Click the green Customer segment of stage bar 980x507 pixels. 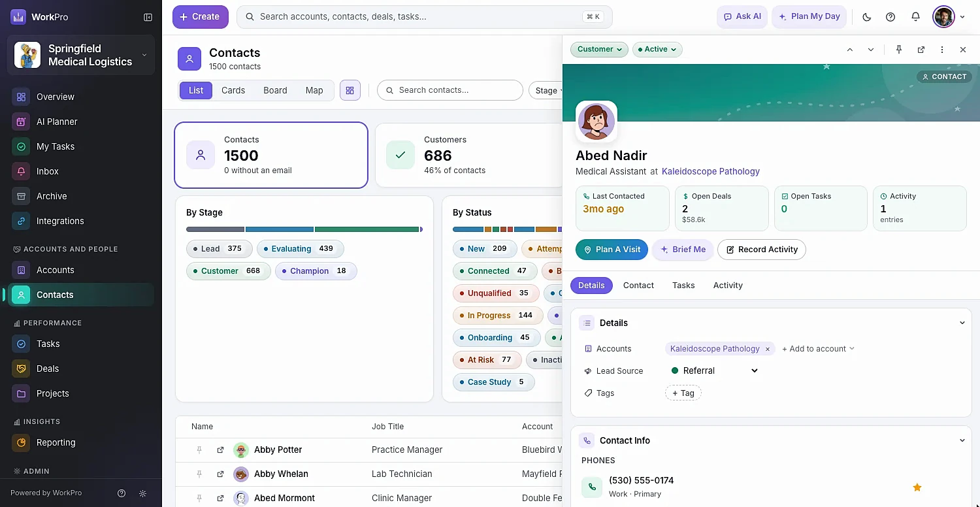(x=367, y=229)
